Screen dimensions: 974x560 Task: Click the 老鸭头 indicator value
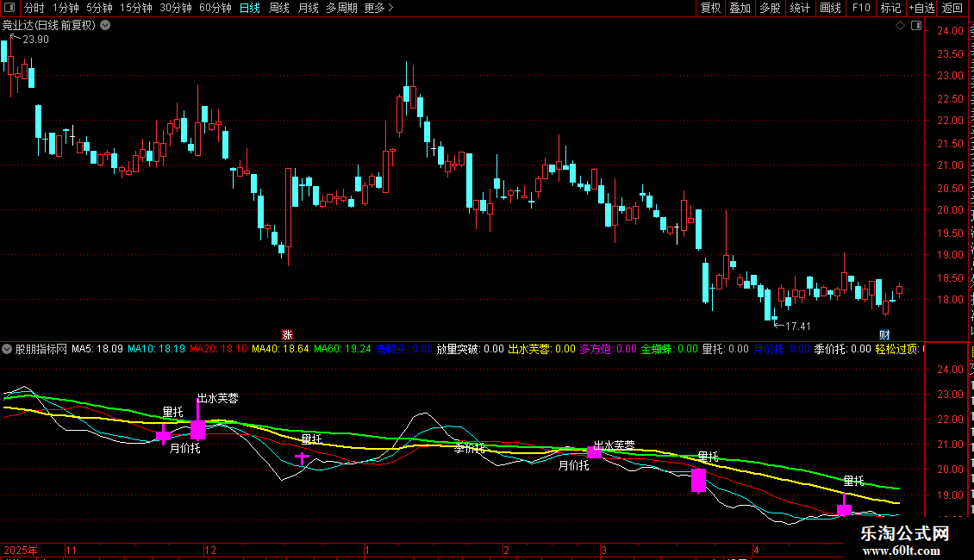pyautogui.click(x=403, y=350)
